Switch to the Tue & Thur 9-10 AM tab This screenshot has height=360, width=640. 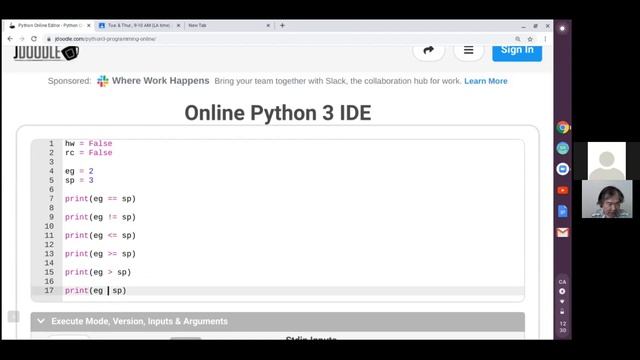click(139, 25)
